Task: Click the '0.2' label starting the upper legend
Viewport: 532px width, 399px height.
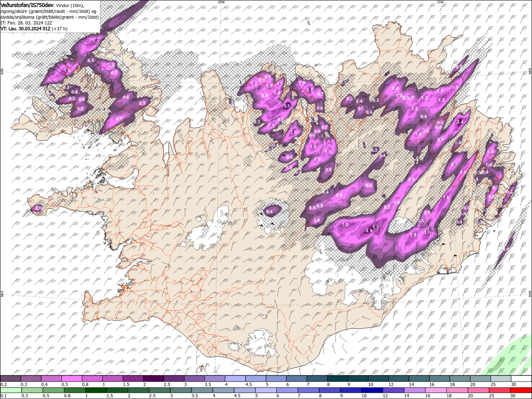Action: [x=3, y=384]
